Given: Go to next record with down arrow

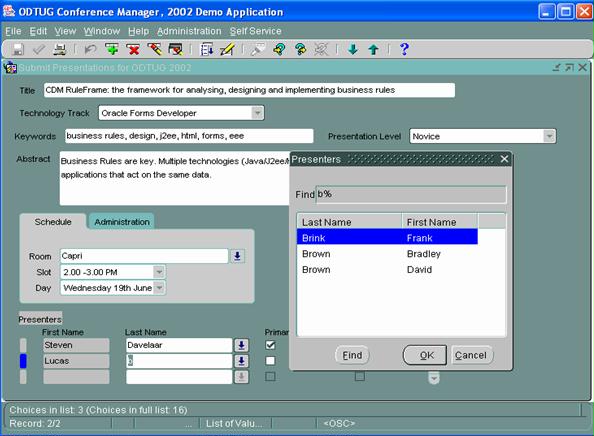Looking at the screenshot, I should coord(353,49).
